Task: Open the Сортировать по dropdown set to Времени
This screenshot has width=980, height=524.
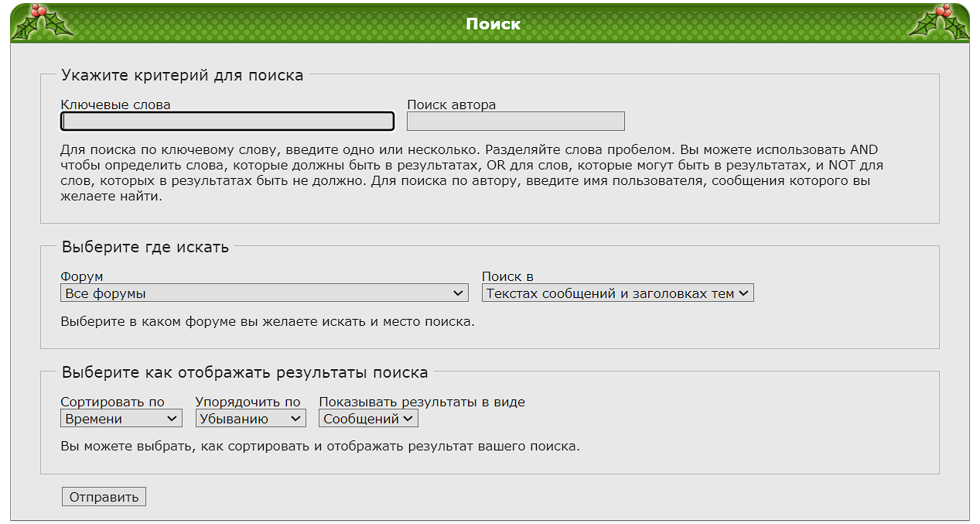Action: pos(121,419)
